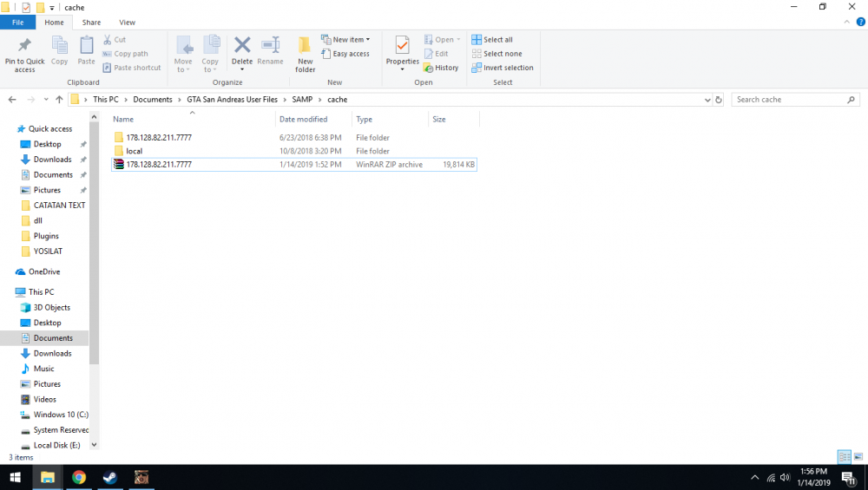This screenshot has width=868, height=490.
Task: Pin to Quick access in the ribbon
Action: tap(24, 54)
